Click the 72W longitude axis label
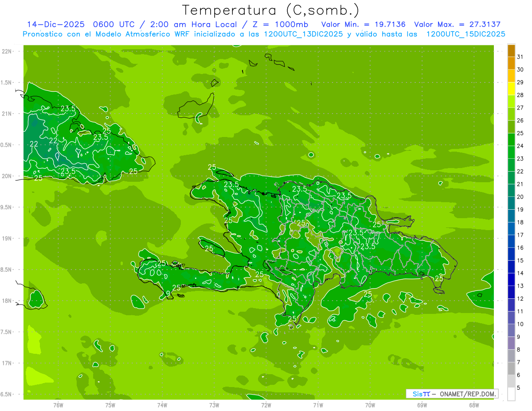This screenshot has height=411, width=532. click(x=266, y=405)
